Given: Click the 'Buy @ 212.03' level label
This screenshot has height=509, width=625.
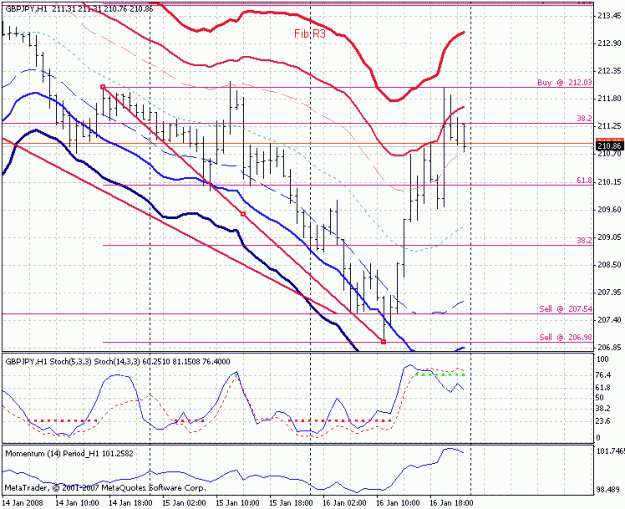Looking at the screenshot, I should click(564, 83).
